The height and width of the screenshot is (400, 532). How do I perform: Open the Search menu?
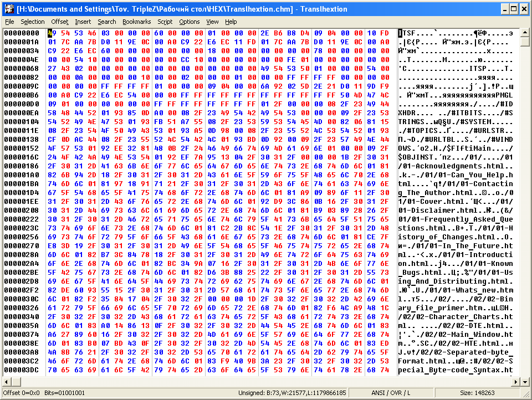[x=107, y=22]
